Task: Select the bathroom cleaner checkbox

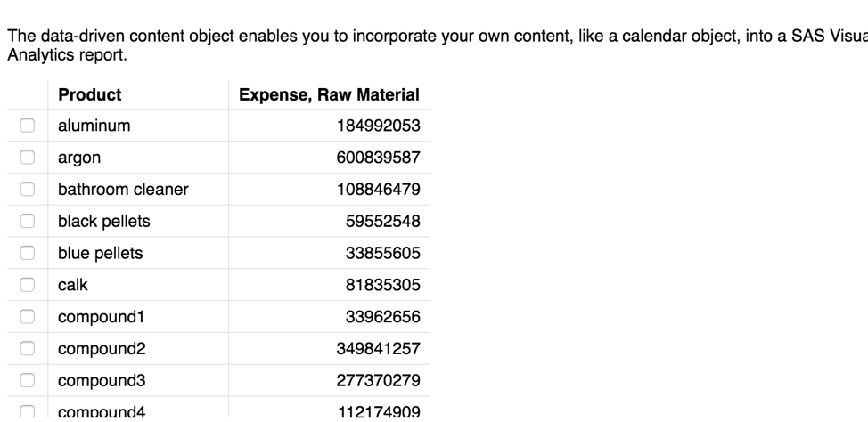Action: tap(27, 190)
